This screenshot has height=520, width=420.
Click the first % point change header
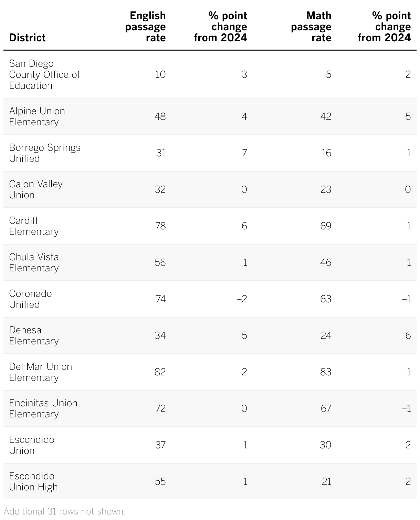click(221, 27)
